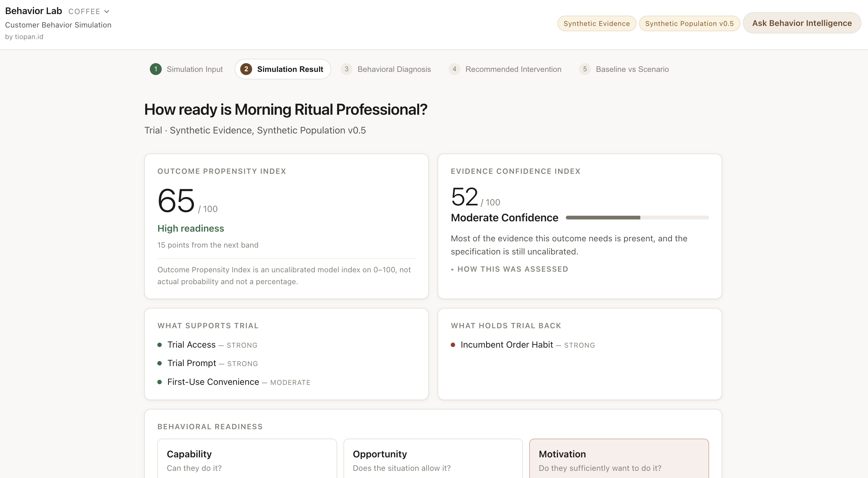Image resolution: width=868 pixels, height=478 pixels.
Task: Click the Customer Behavior Simulation subtitle
Action: [58, 25]
